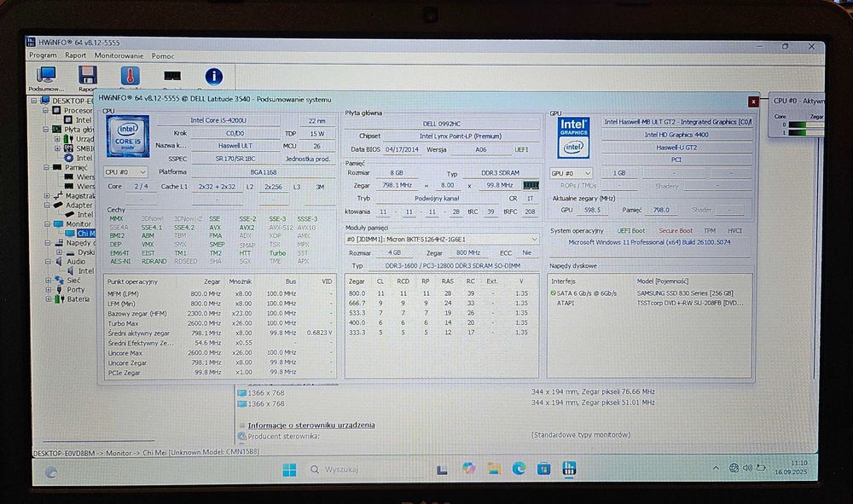The height and width of the screenshot is (504, 853).
Task: Launch Copilot from the taskbar
Action: pyautogui.click(x=468, y=469)
